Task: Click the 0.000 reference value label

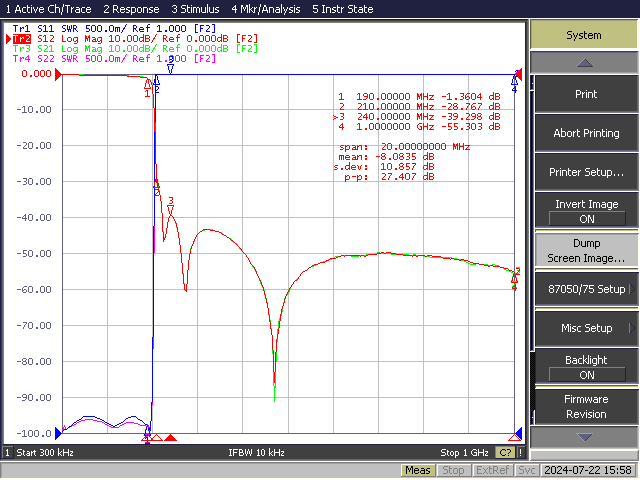Action: (36, 74)
